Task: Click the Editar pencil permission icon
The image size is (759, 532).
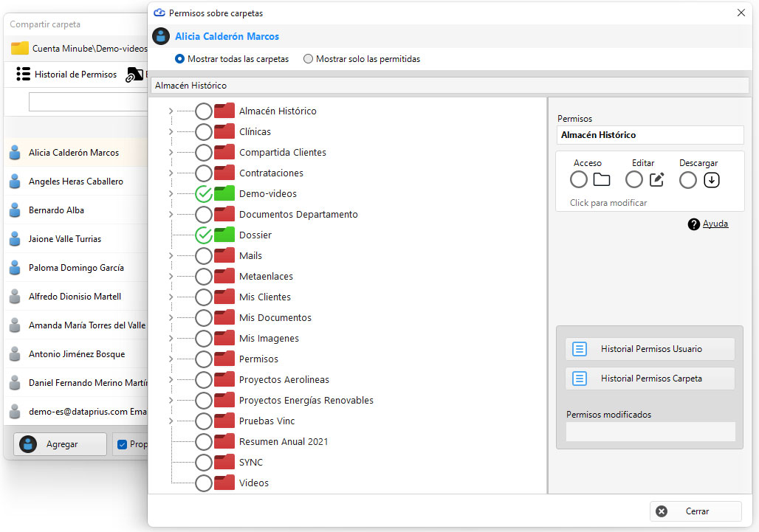Action: coord(656,180)
